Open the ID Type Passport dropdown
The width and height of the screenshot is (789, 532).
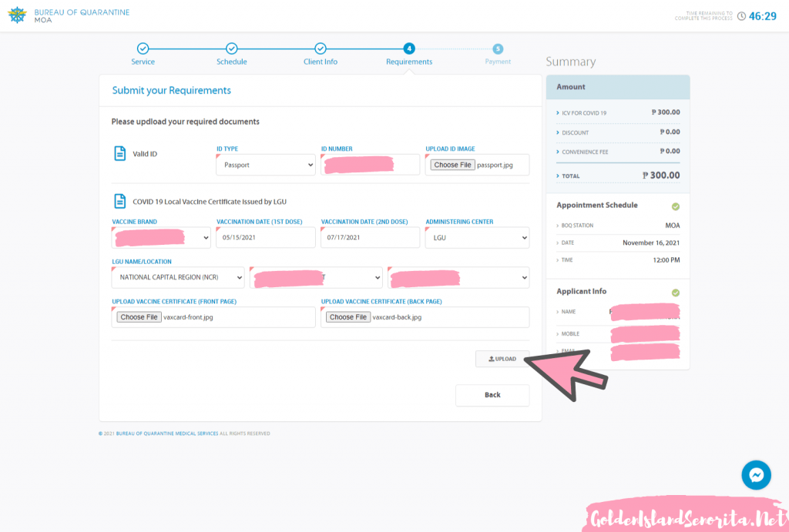tap(266, 165)
